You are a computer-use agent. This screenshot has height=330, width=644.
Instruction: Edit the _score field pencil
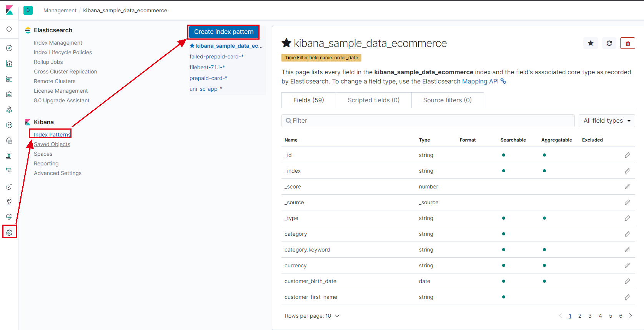tap(627, 187)
